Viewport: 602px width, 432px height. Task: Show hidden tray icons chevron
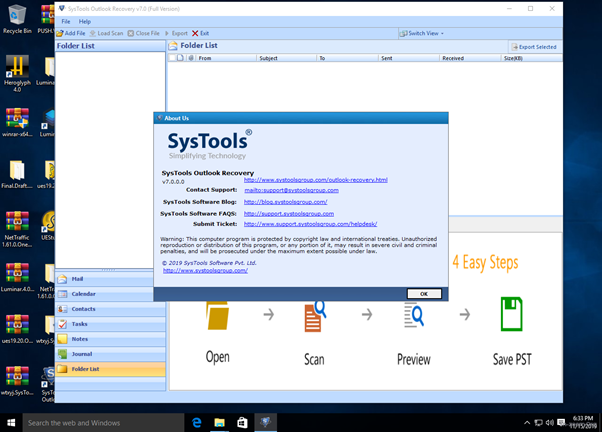(x=527, y=423)
